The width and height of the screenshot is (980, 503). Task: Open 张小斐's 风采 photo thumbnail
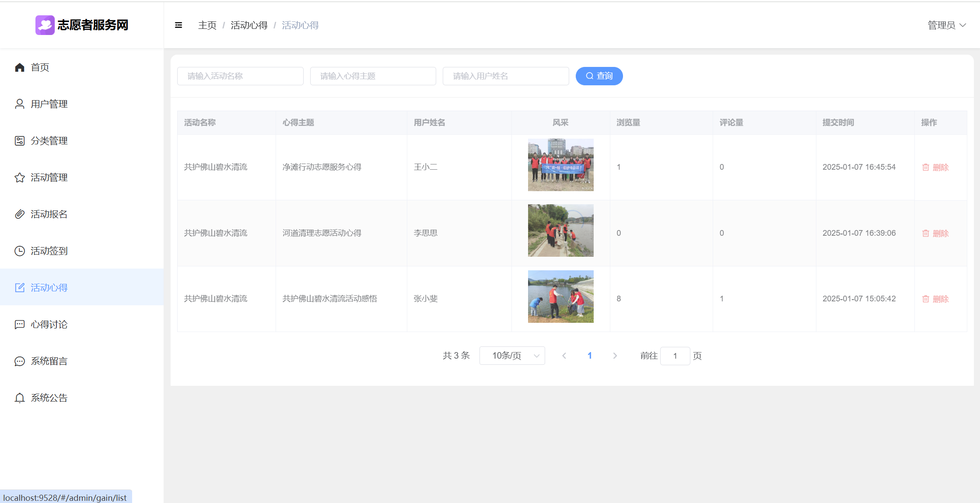click(x=560, y=297)
